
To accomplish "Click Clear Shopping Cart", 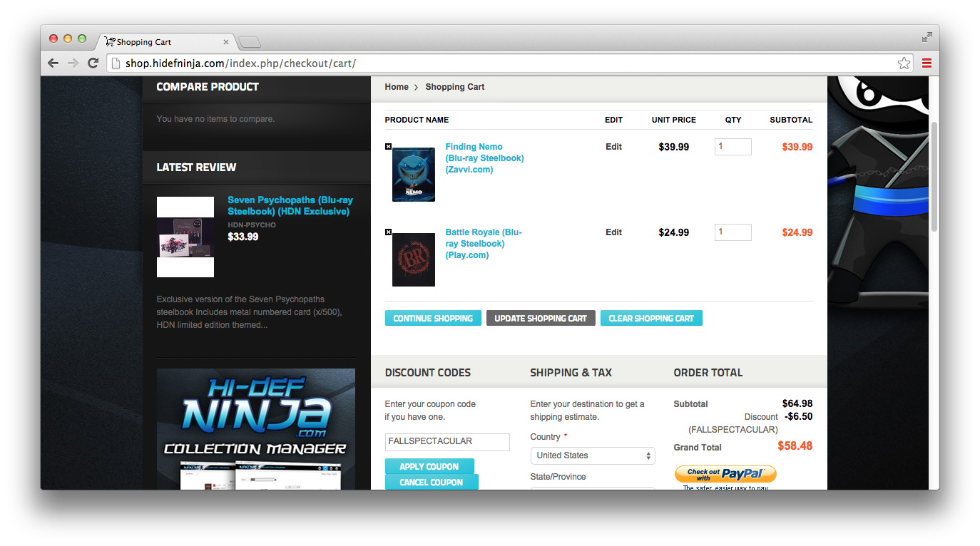I will (x=651, y=318).
